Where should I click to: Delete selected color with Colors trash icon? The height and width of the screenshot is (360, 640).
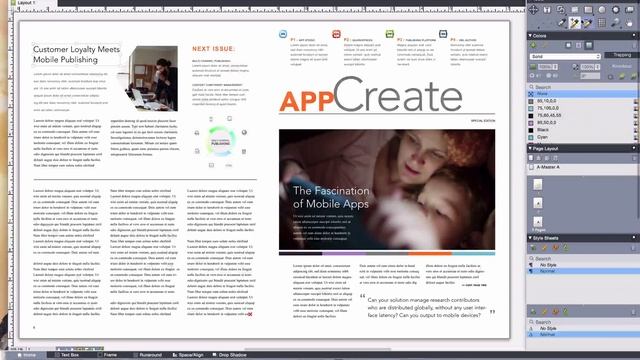pos(634,45)
